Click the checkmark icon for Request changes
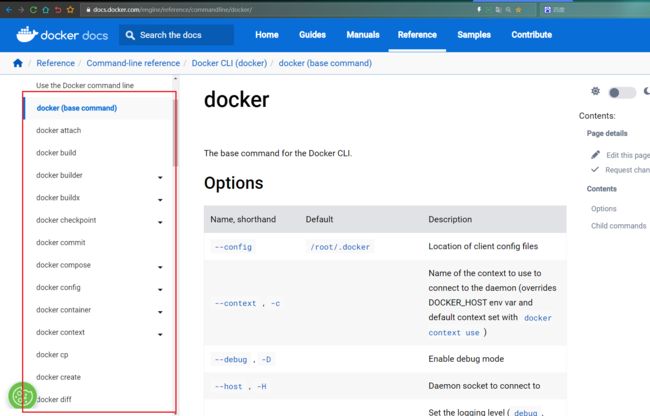The width and height of the screenshot is (650, 416). pyautogui.click(x=595, y=169)
